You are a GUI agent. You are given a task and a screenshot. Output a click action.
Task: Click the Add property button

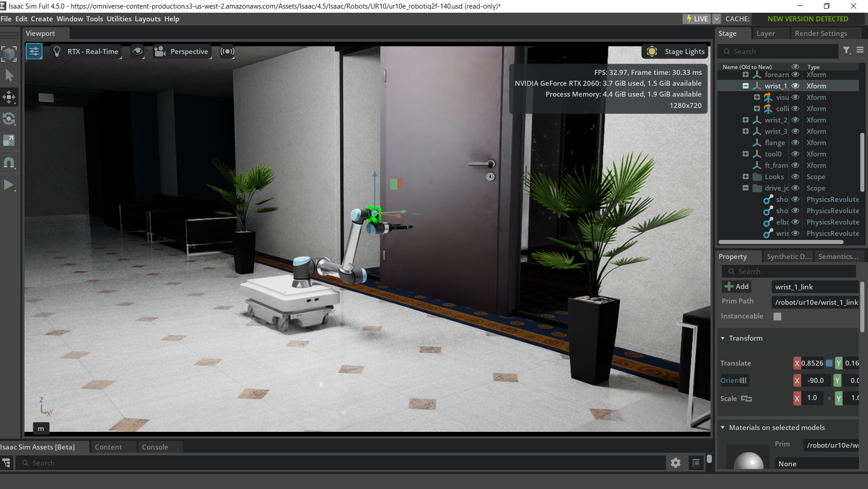pyautogui.click(x=737, y=287)
